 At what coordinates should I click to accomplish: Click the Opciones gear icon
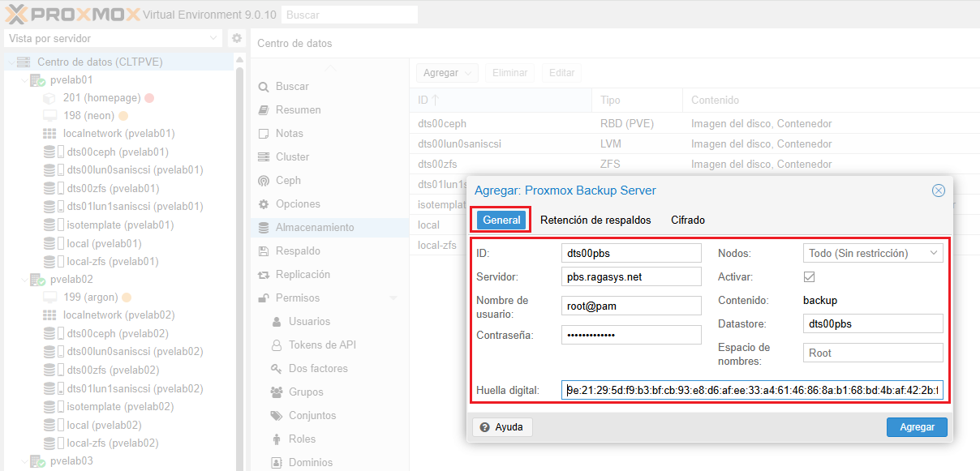coord(263,204)
